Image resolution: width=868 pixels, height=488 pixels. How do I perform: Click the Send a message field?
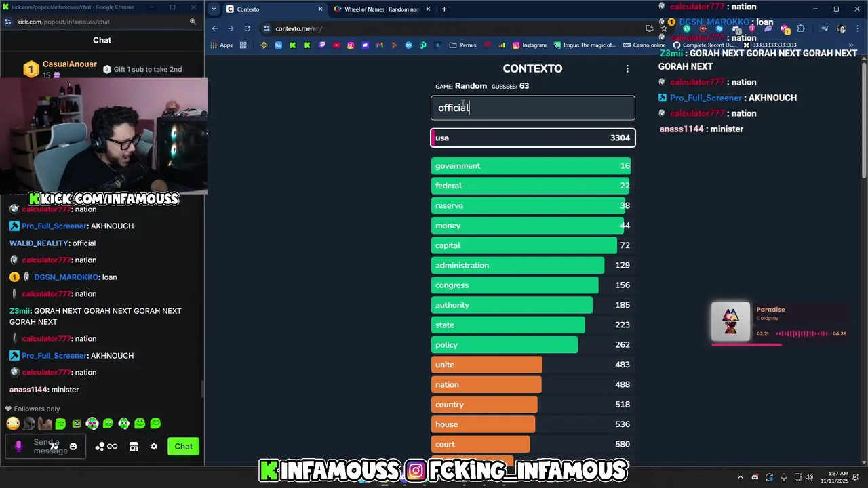46,446
